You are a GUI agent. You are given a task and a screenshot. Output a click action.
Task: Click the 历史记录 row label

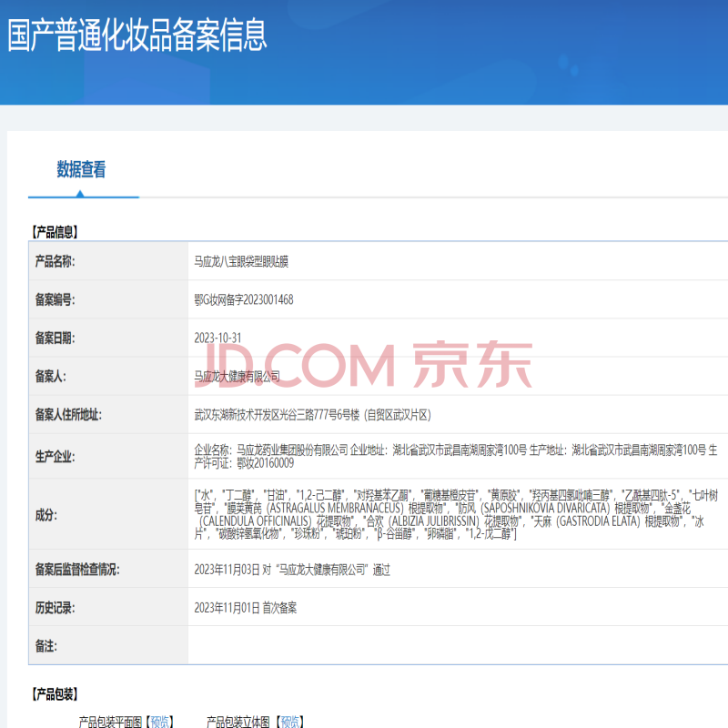pos(55,608)
